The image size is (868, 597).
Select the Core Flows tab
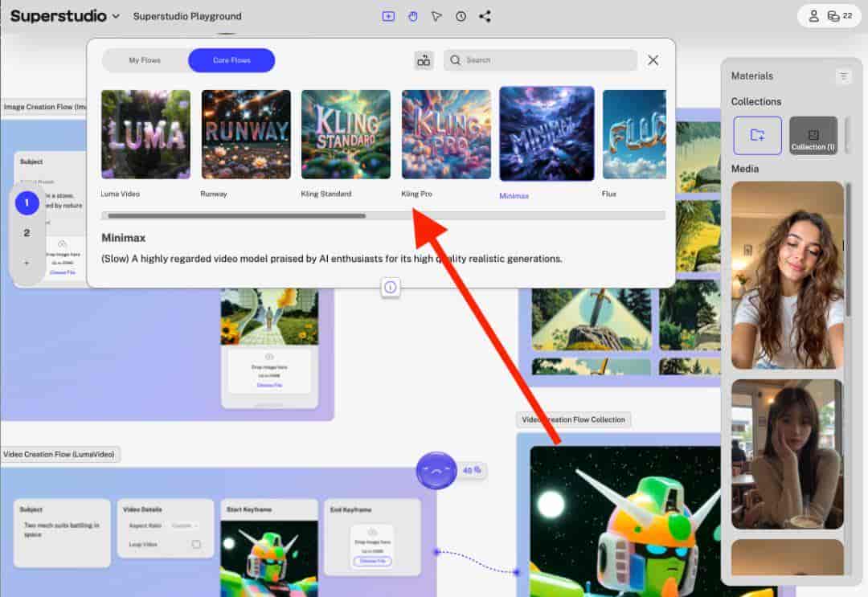[x=231, y=60]
